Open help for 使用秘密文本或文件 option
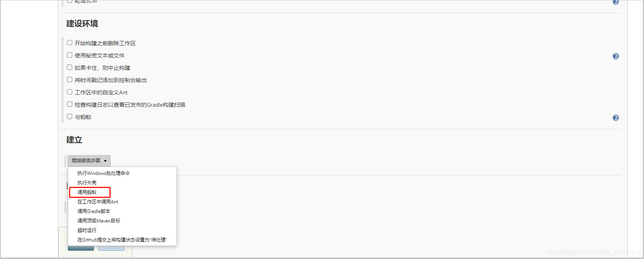 [x=615, y=56]
